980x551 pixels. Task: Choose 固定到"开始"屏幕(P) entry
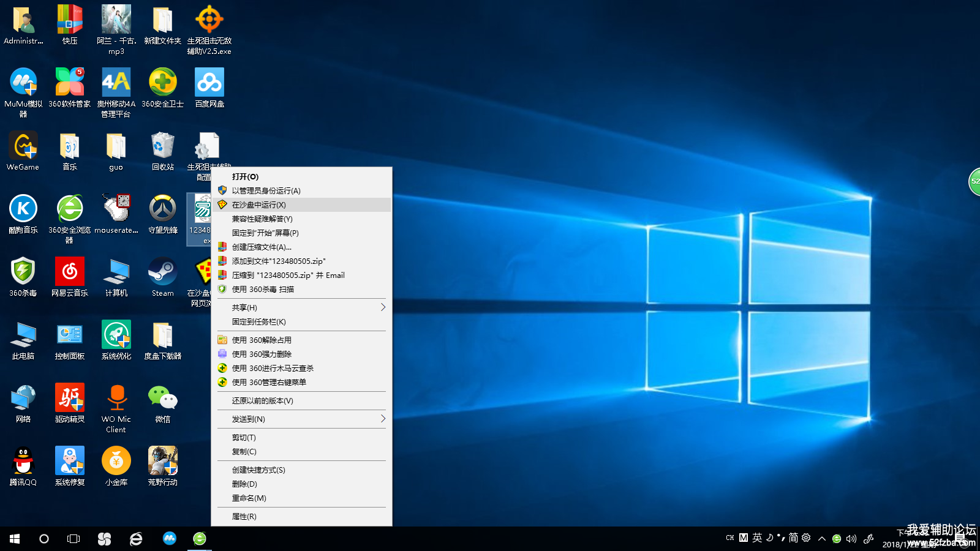301,233
